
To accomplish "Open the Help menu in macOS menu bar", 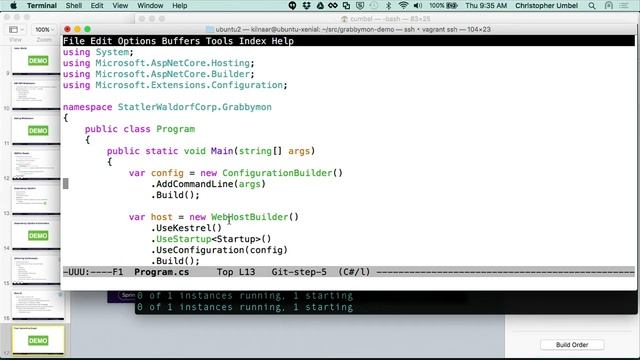I will click(x=180, y=6).
